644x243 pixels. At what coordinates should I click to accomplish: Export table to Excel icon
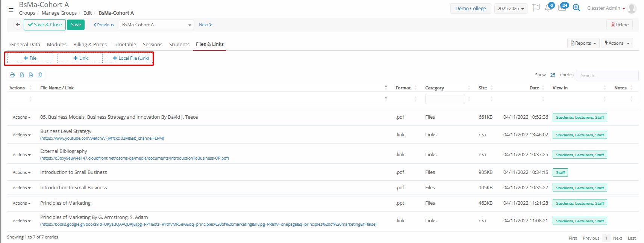coord(22,75)
